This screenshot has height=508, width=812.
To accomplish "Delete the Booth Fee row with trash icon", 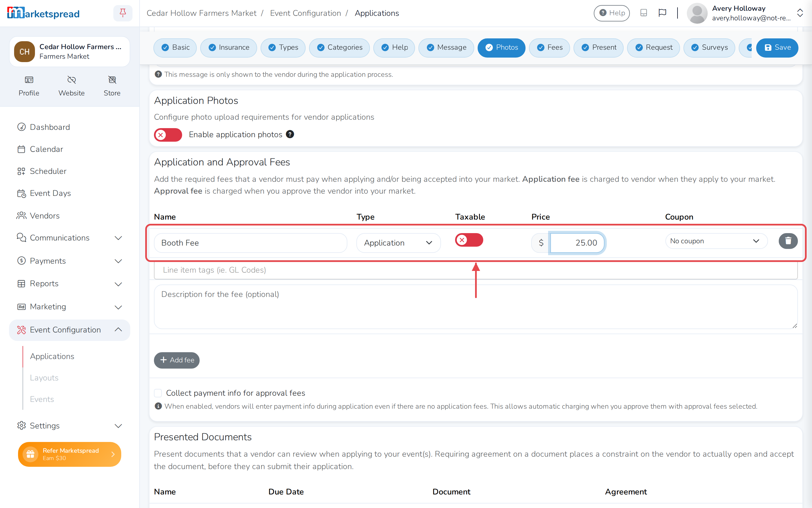I will point(788,241).
